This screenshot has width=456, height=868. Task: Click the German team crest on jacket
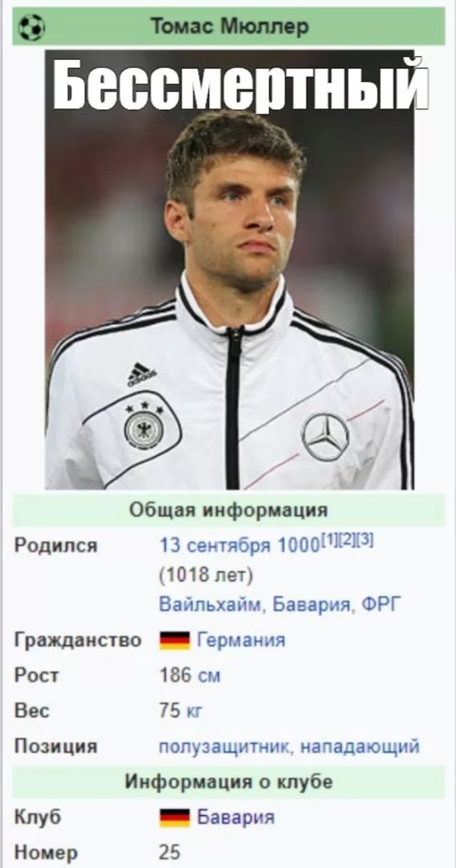(143, 427)
